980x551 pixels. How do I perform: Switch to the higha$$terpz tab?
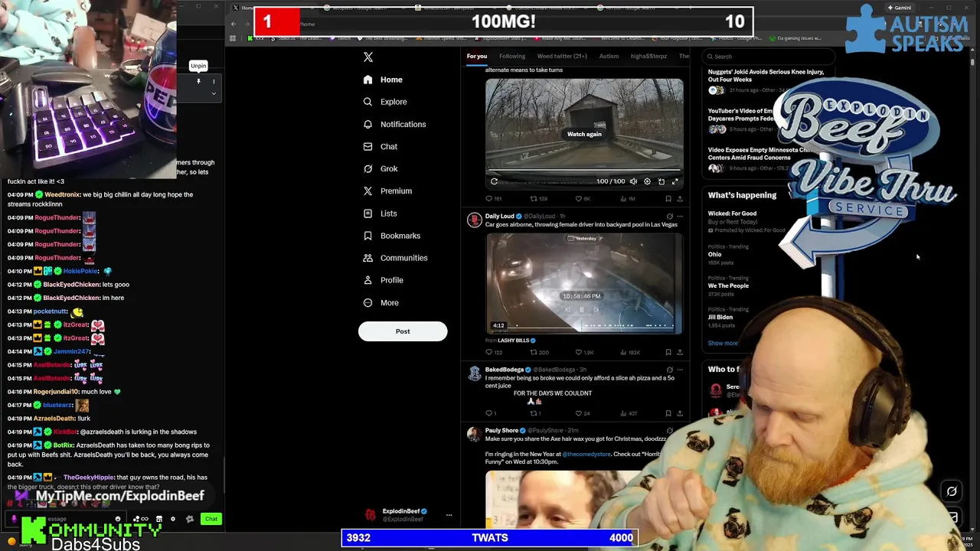pos(648,56)
